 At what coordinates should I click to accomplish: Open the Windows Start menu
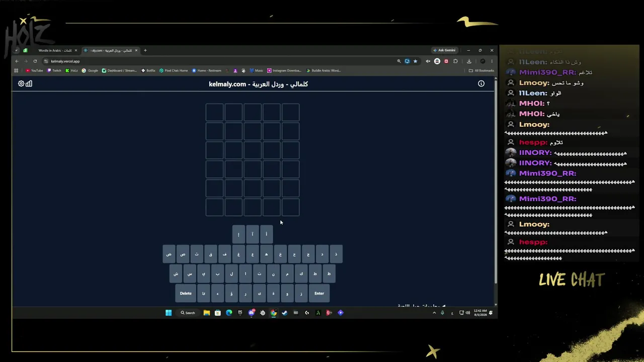169,313
